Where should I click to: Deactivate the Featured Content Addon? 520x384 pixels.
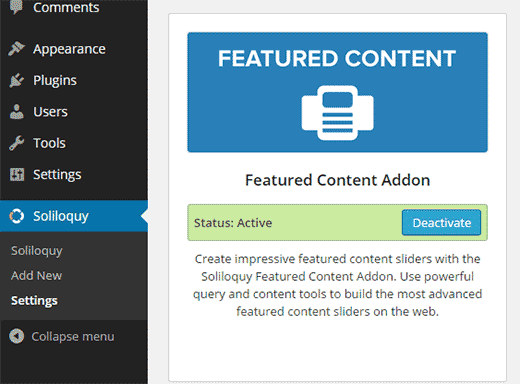tap(441, 223)
